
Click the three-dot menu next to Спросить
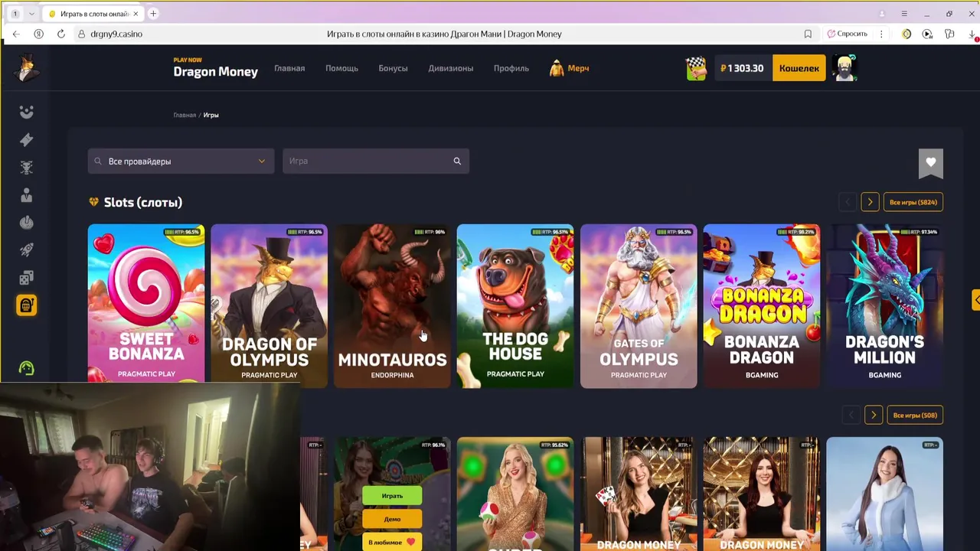[x=881, y=34]
